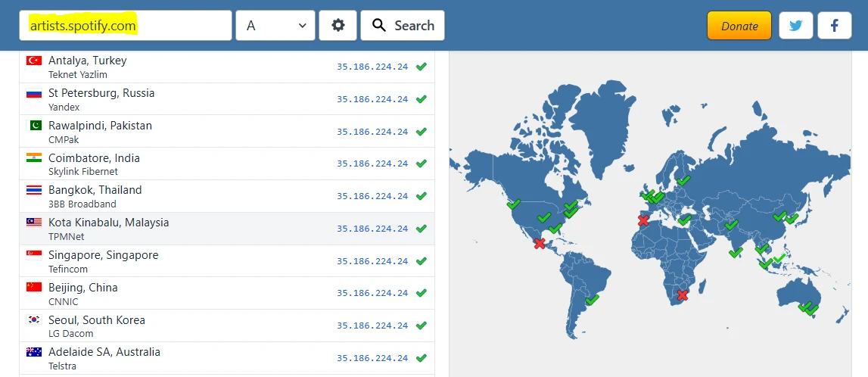Click the India flag for Coimbatore
The width and height of the screenshot is (868, 377).
click(34, 157)
